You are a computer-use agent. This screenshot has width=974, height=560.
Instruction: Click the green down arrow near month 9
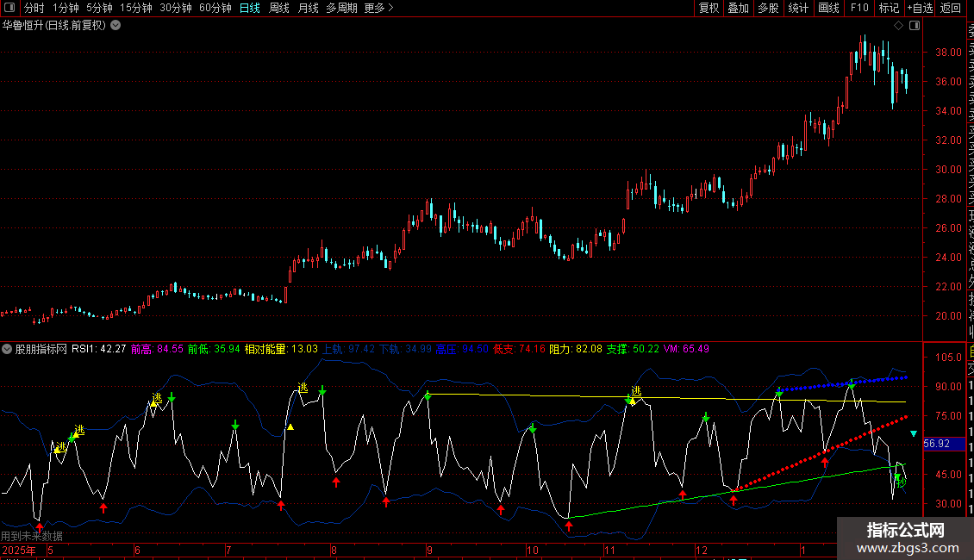(x=428, y=396)
